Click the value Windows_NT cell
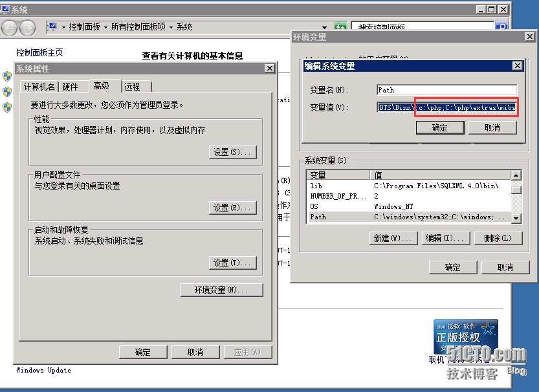Viewport: 539px width, 392px height. point(393,206)
